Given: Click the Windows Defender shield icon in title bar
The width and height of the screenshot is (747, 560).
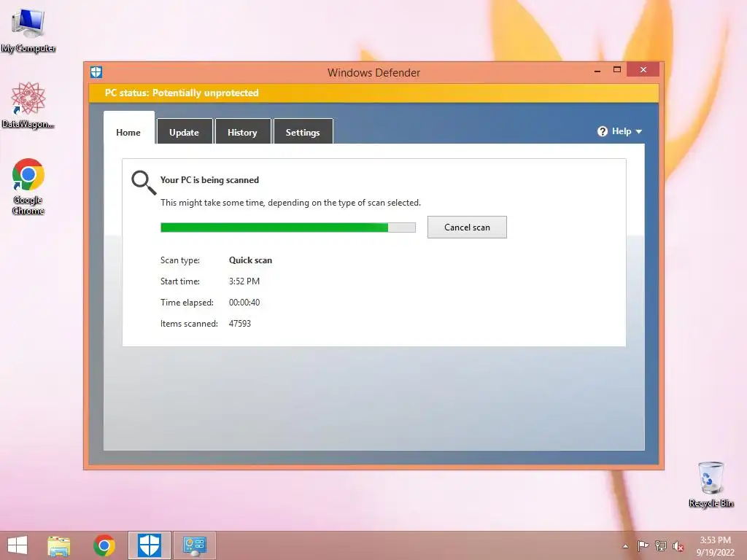Looking at the screenshot, I should (96, 72).
